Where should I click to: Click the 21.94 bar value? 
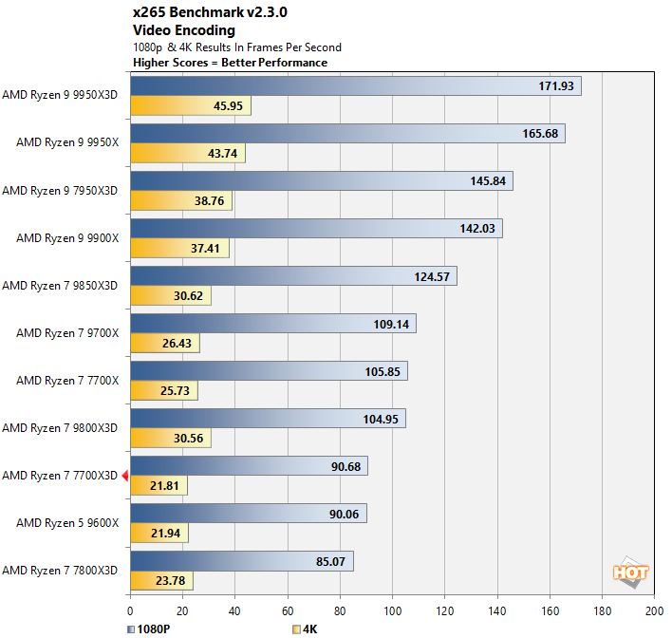(x=165, y=534)
